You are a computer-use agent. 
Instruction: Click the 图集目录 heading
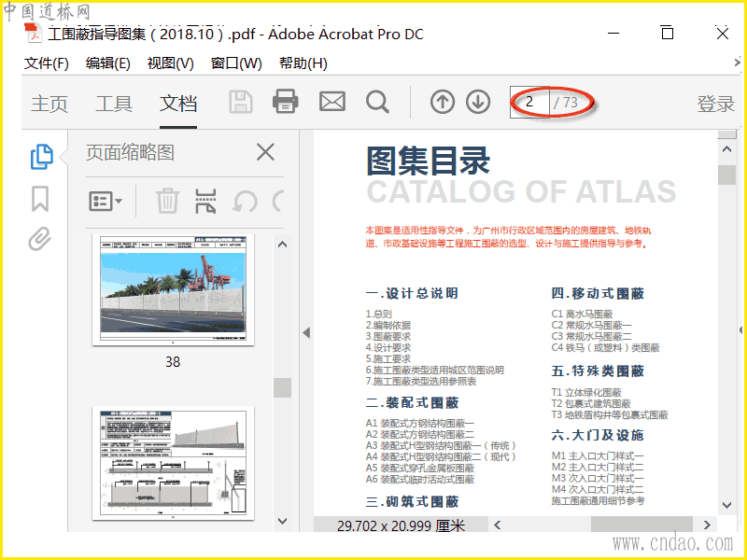(429, 161)
